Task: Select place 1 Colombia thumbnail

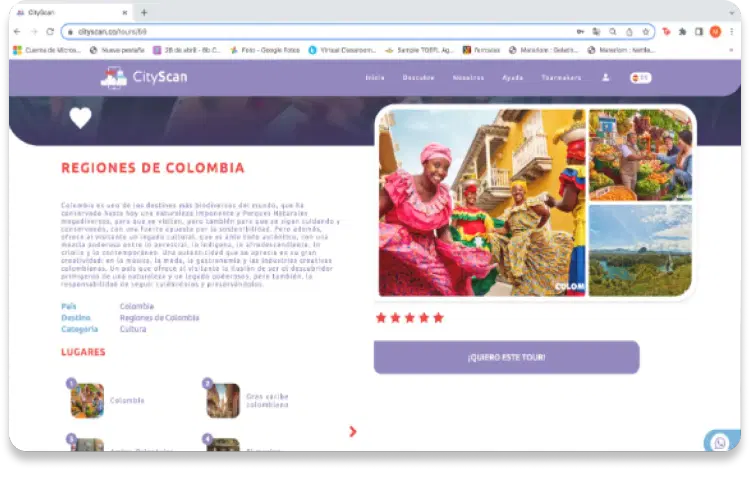Action: tap(87, 401)
